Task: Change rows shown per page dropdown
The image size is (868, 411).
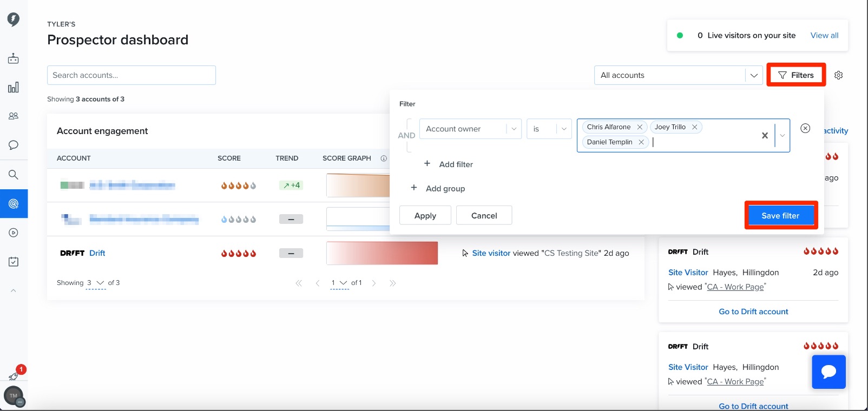Action: pos(96,283)
